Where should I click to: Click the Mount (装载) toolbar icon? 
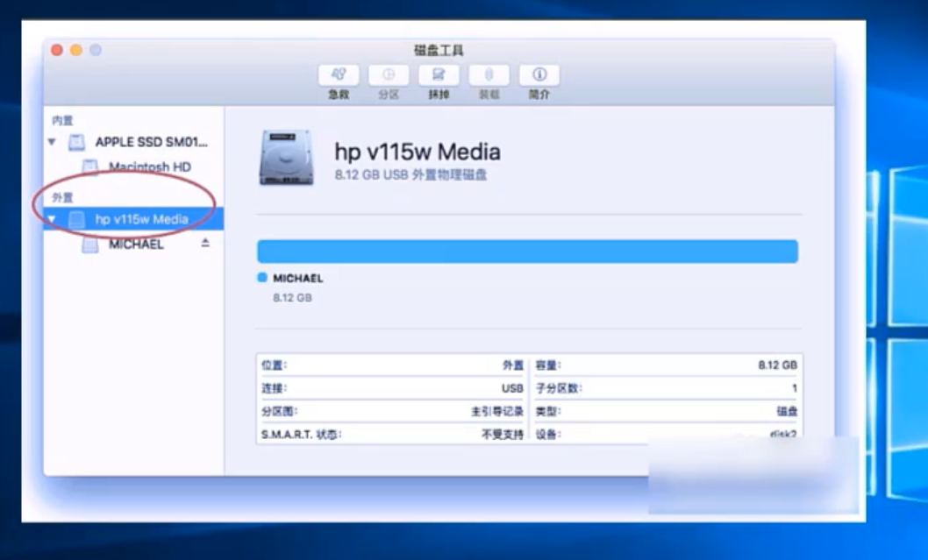pyautogui.click(x=489, y=76)
